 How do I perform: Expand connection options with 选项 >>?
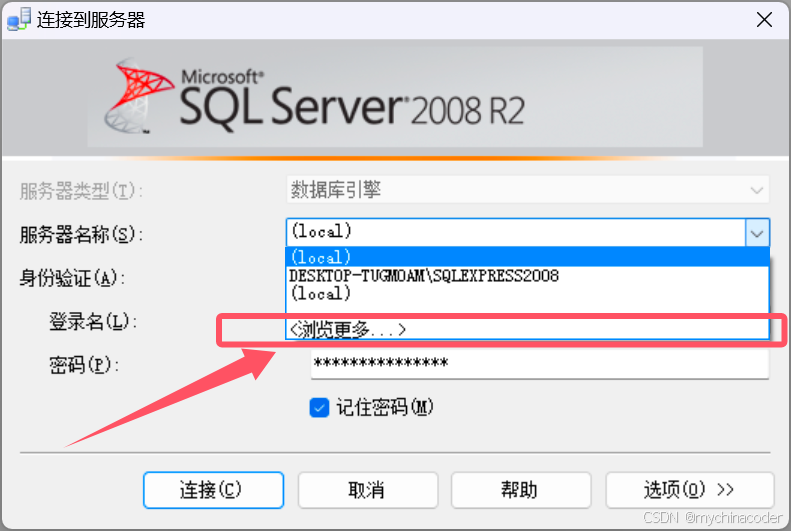[690, 490]
